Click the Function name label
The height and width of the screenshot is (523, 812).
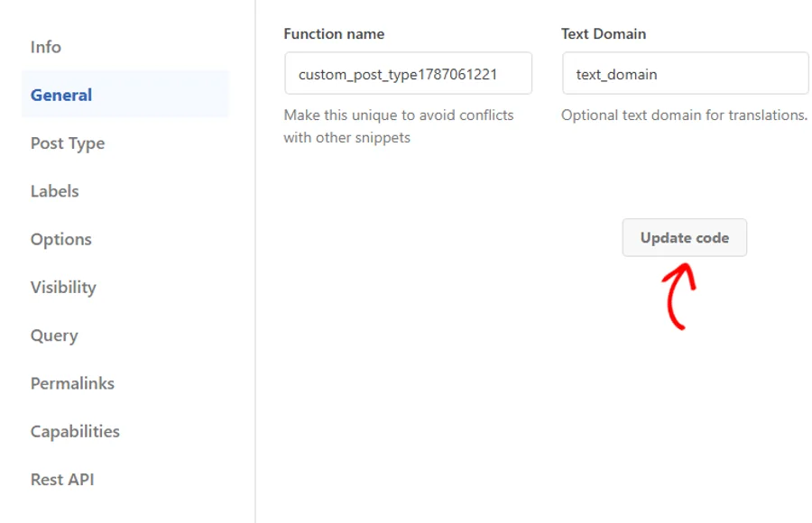334,34
